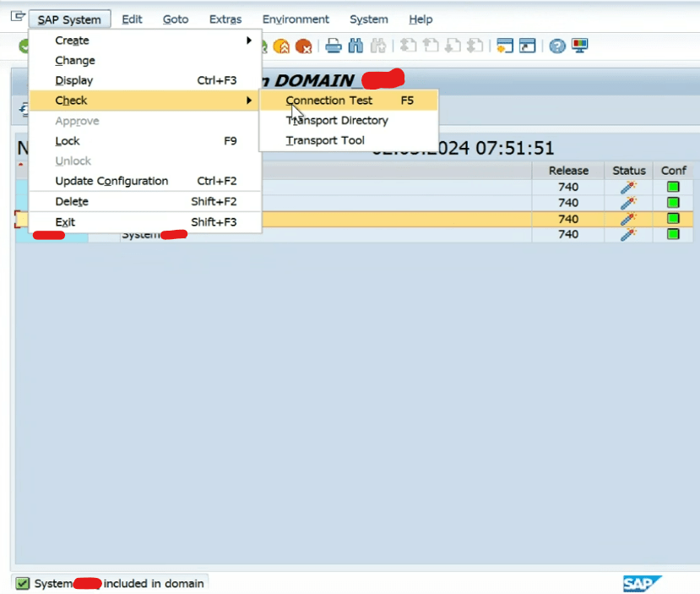The image size is (700, 594).
Task: Click the Customize Local Layout monitor icon
Action: [580, 46]
